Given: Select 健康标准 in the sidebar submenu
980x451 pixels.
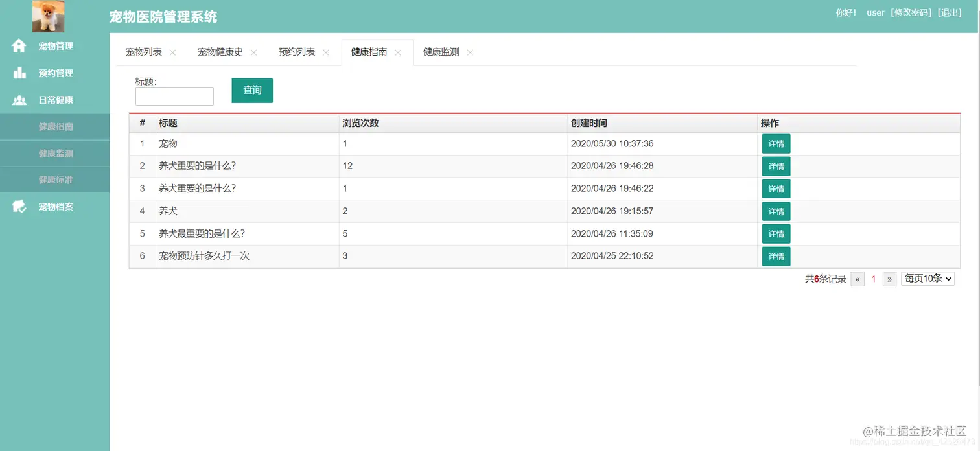Looking at the screenshot, I should point(54,179).
